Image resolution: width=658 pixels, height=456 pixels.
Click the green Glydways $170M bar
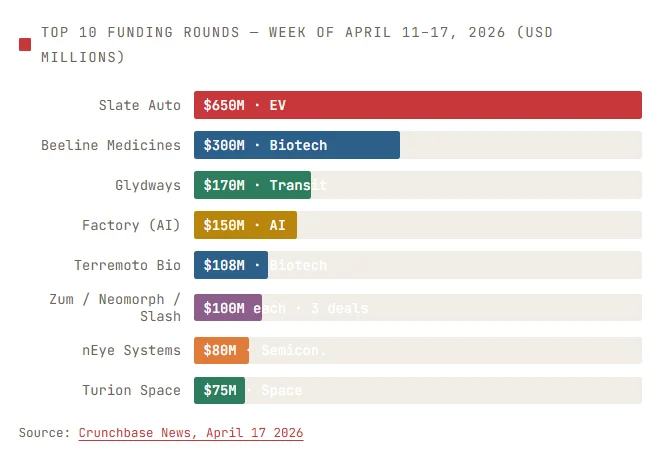(x=252, y=185)
